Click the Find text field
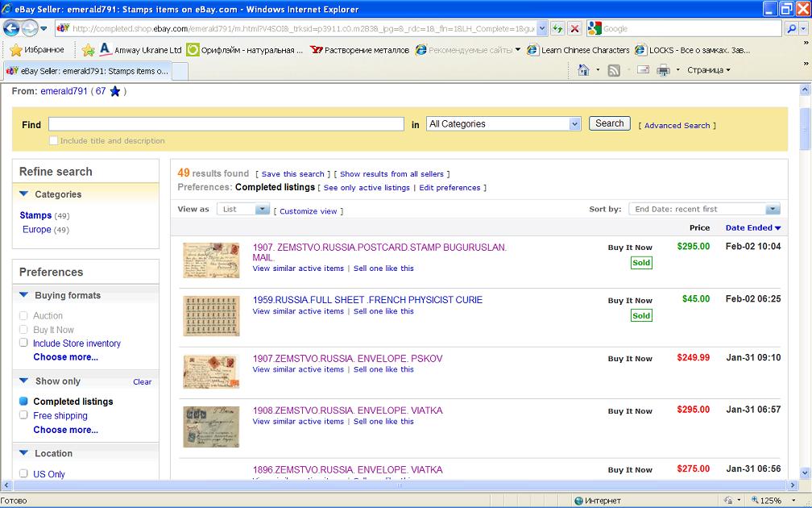Viewport: 812px width, 508px height. click(x=226, y=124)
